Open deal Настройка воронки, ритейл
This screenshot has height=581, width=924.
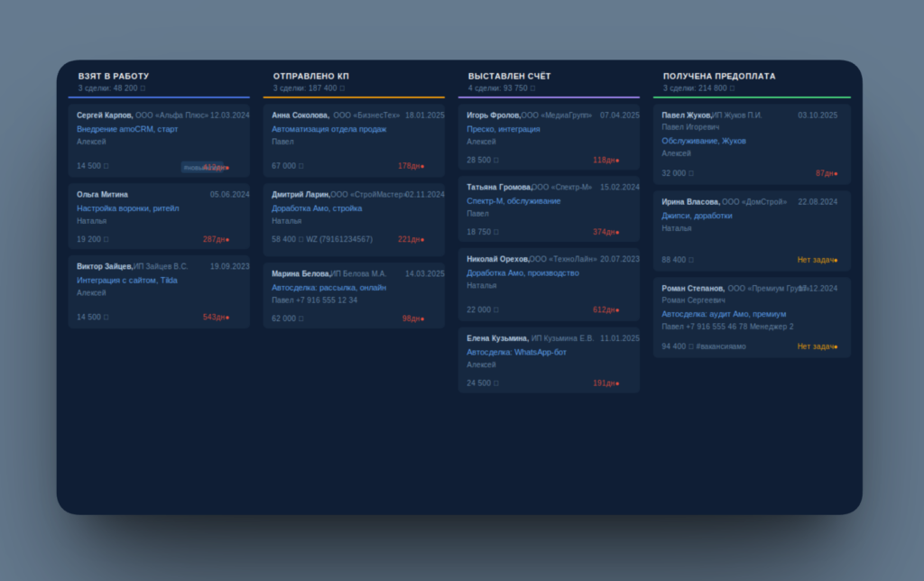point(128,208)
